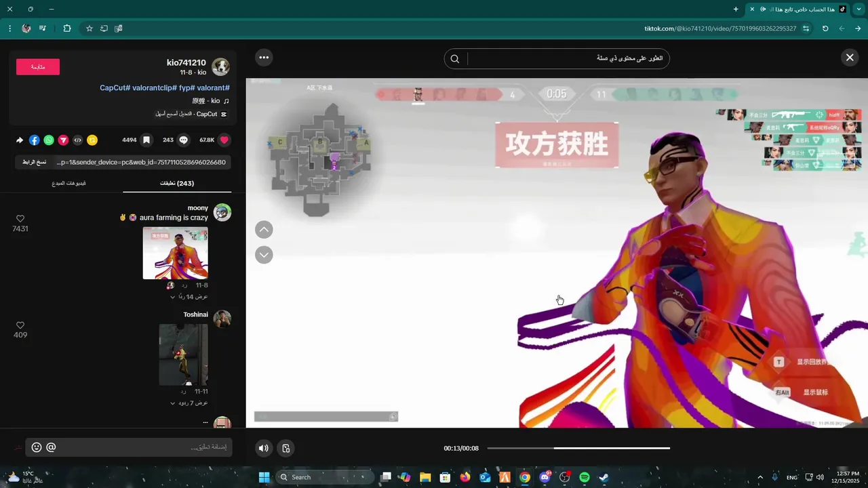868x488 pixels.
Task: Open moony's profile avatar
Action: coord(222,212)
